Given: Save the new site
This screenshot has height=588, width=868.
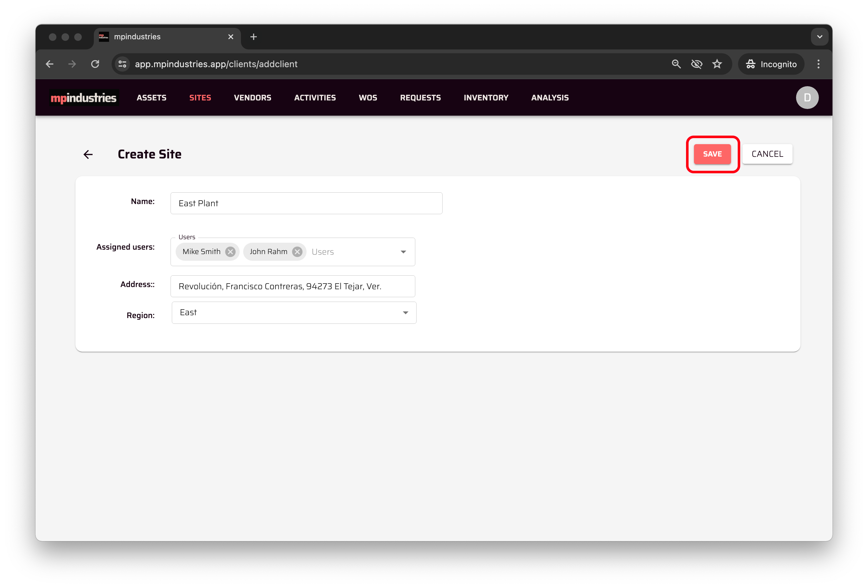Looking at the screenshot, I should click(712, 154).
